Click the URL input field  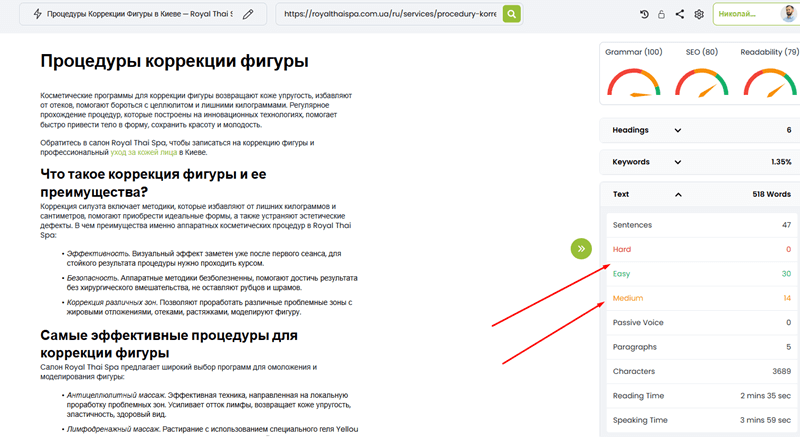click(x=390, y=14)
